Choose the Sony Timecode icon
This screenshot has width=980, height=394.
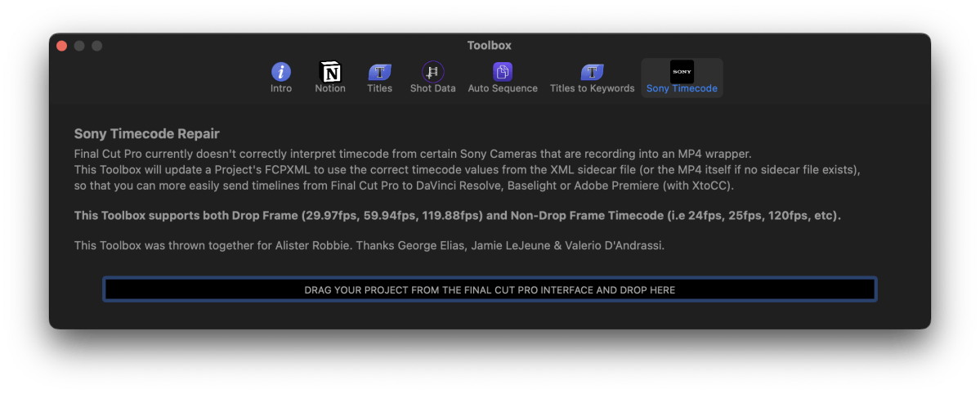tap(682, 72)
